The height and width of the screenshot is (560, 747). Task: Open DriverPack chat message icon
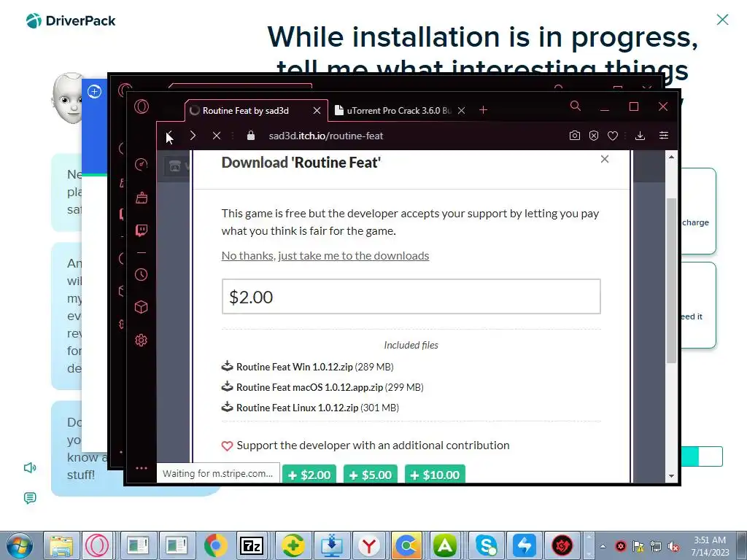coord(29,498)
